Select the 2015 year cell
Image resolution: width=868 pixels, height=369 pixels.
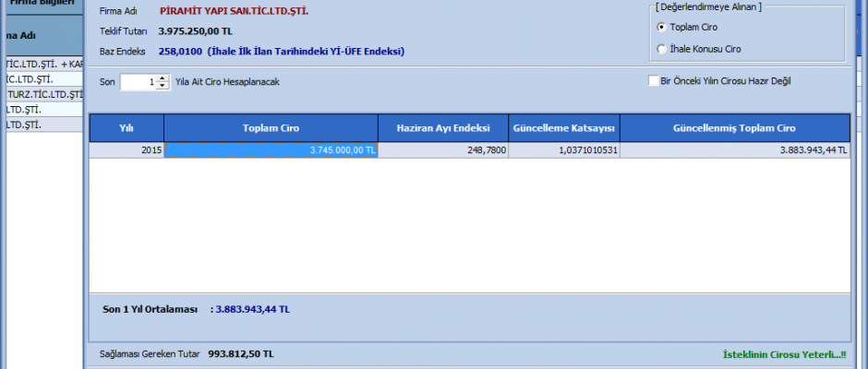[x=127, y=150]
